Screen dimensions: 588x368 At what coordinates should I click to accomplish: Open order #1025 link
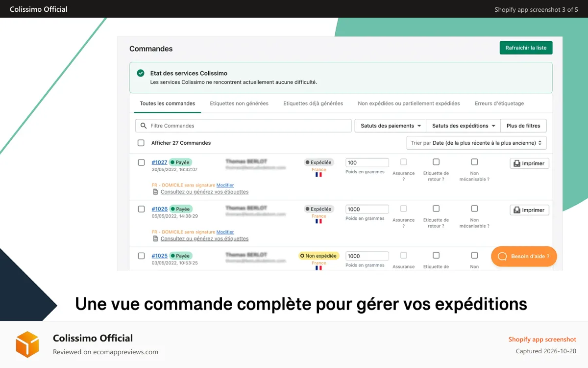[x=159, y=256]
